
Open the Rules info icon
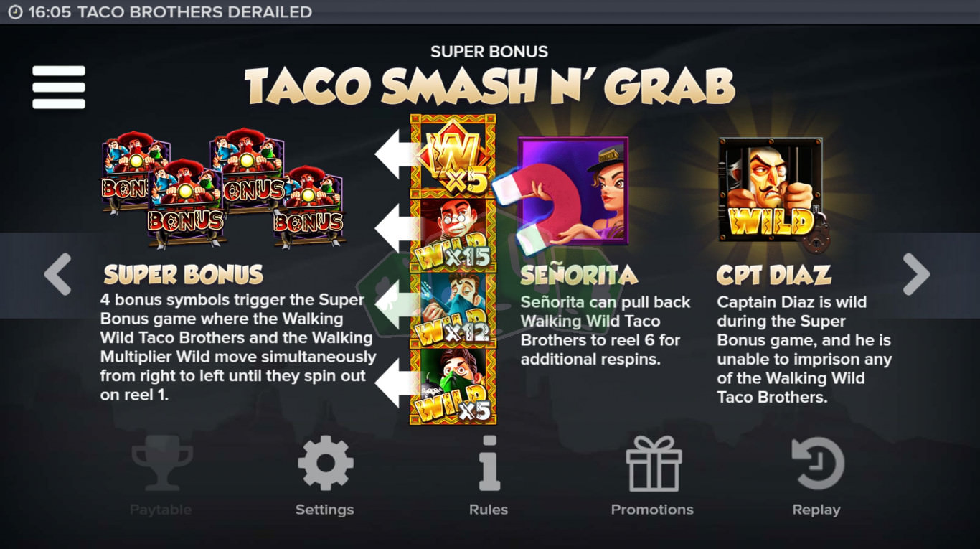click(489, 463)
